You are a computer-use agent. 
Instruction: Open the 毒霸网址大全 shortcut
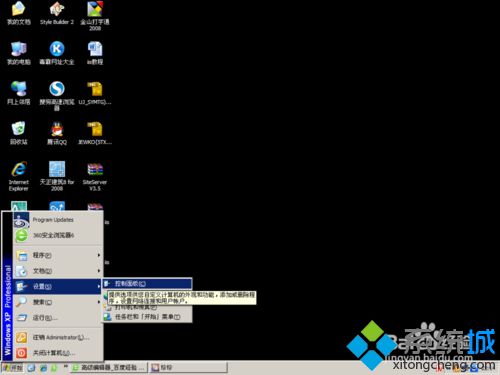point(57,53)
